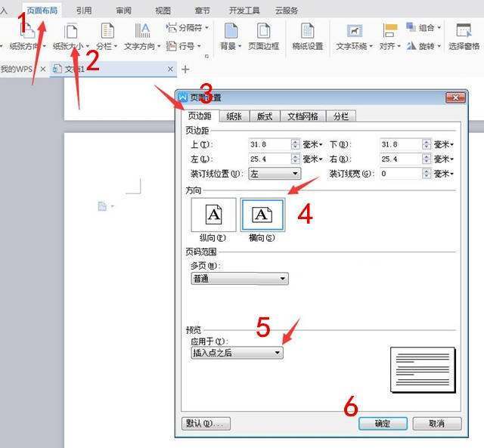This screenshot has height=448, width=484.
Task: Choose 纵向 portrait orientation
Action: pyautogui.click(x=213, y=215)
